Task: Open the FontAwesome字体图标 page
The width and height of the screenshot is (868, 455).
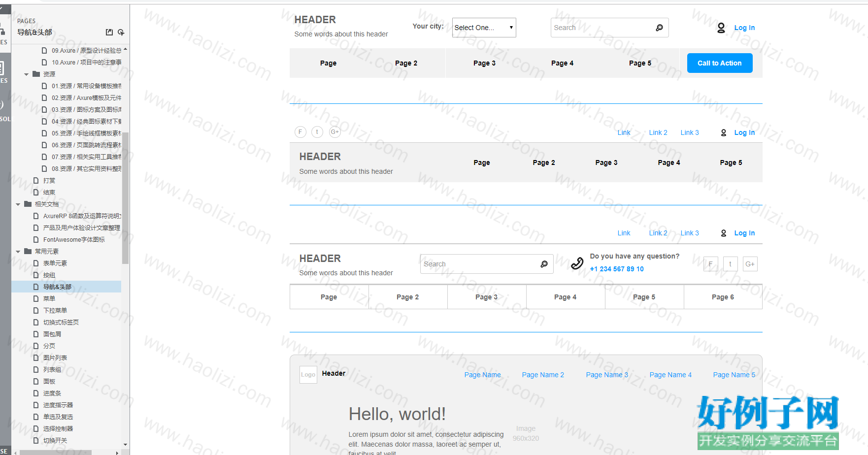Action: coord(74,239)
